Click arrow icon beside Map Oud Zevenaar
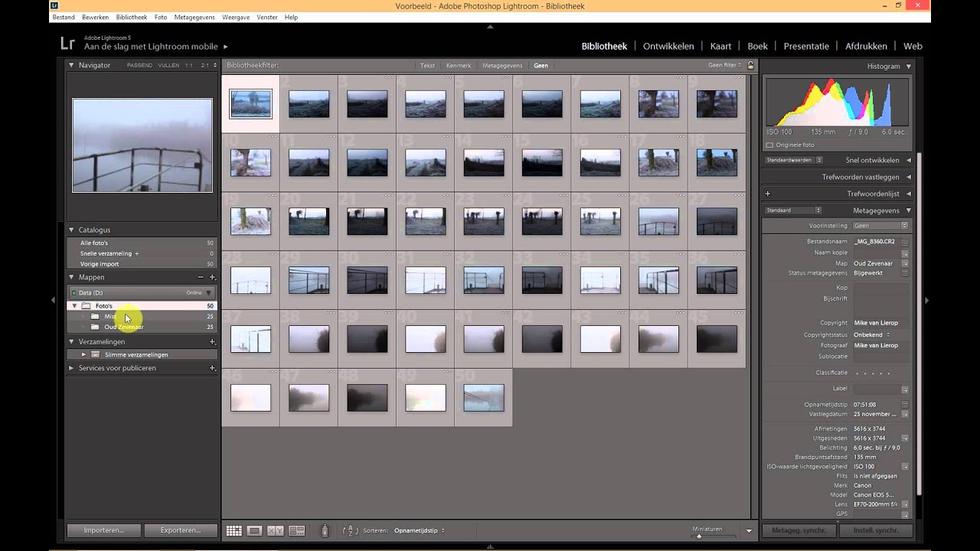Screen dimensions: 980x551 (x=905, y=263)
